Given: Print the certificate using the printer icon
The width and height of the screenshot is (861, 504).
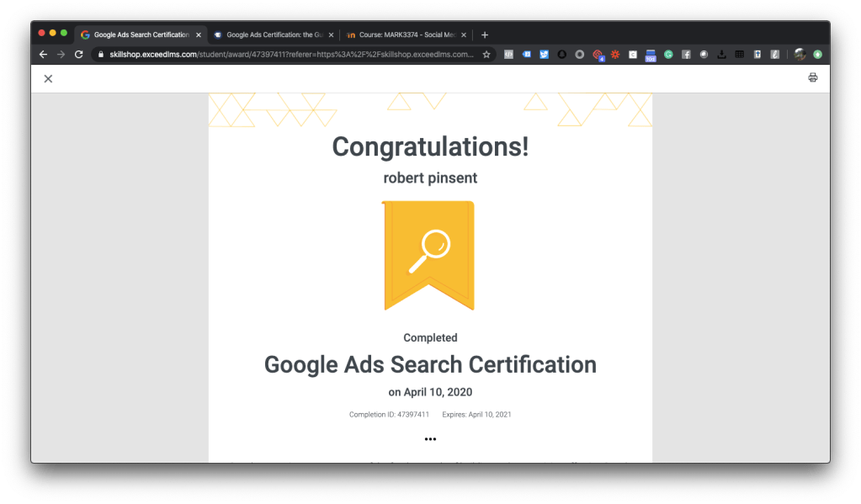Looking at the screenshot, I should pos(812,78).
